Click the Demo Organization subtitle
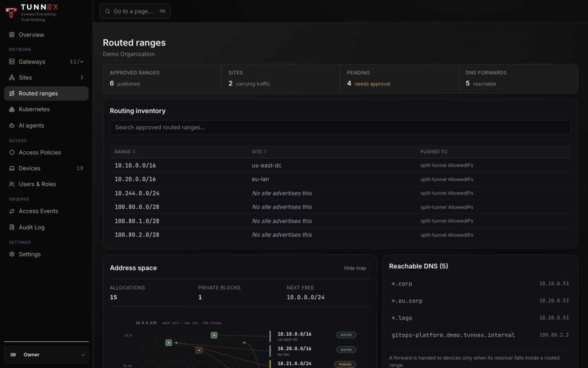Image resolution: width=588 pixels, height=368 pixels. pyautogui.click(x=129, y=54)
